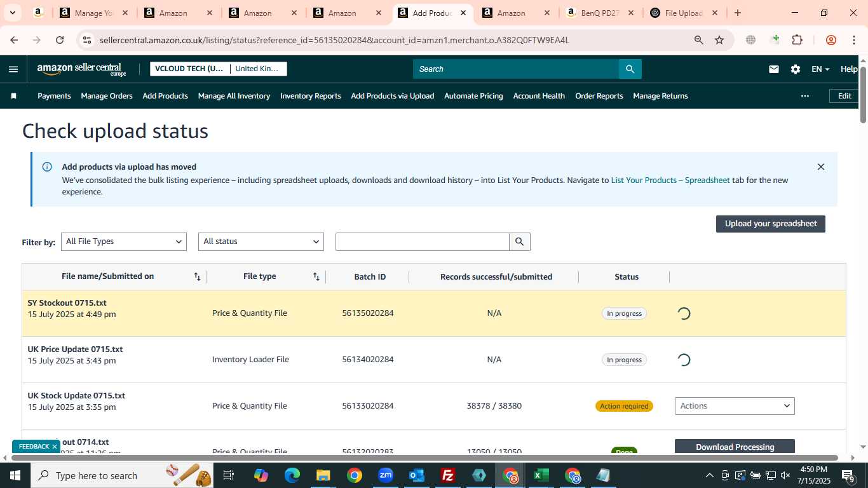Screen dimensions: 868x488
Task: Click the filter text input field
Action: tap(423, 241)
